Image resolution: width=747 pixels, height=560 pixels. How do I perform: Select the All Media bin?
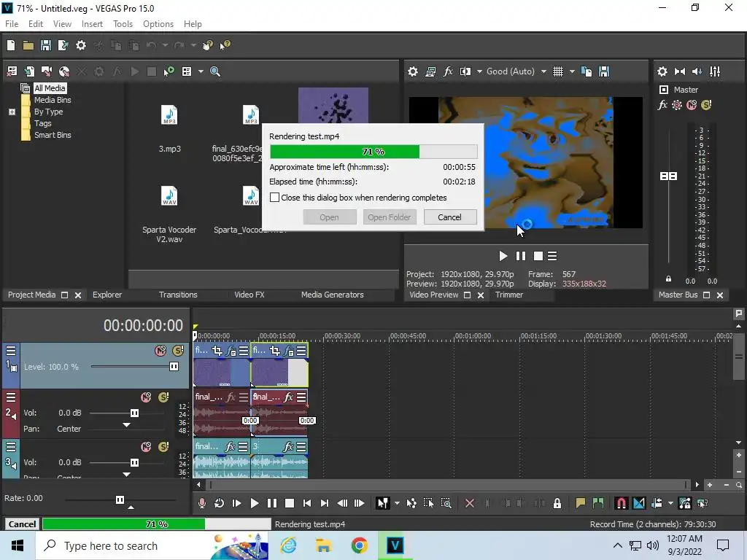[50, 88]
